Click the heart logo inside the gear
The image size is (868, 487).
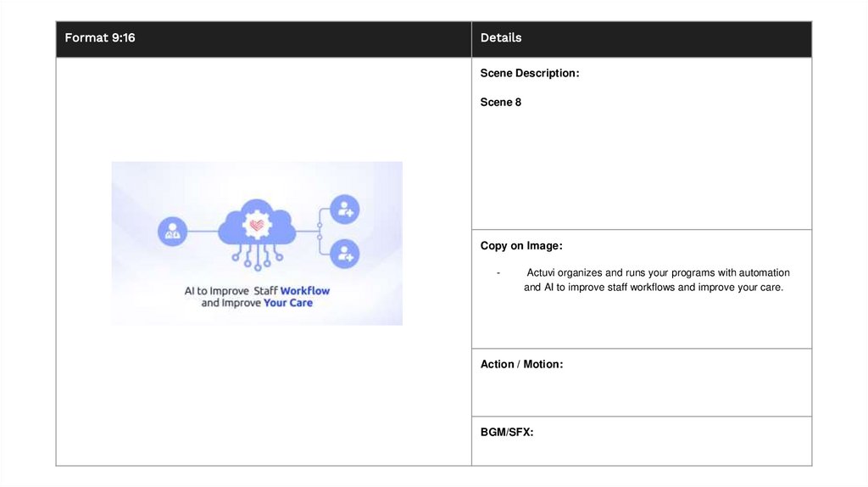tap(257, 227)
